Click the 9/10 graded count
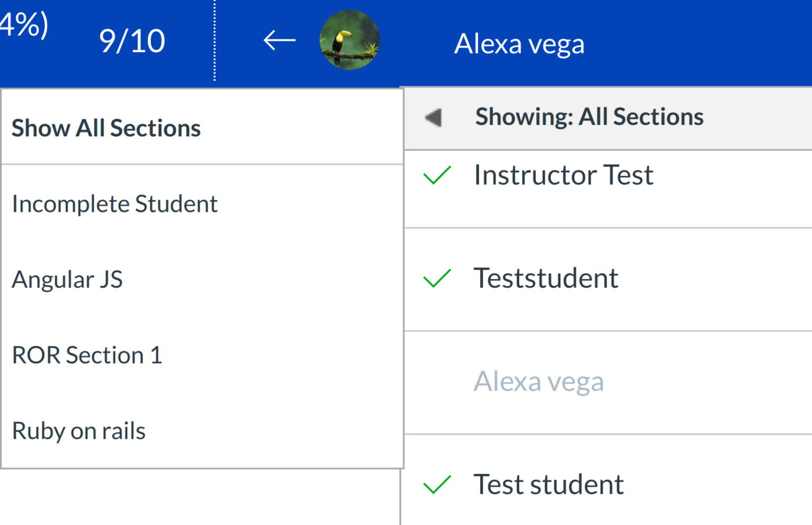This screenshot has width=812, height=525. coord(132,41)
